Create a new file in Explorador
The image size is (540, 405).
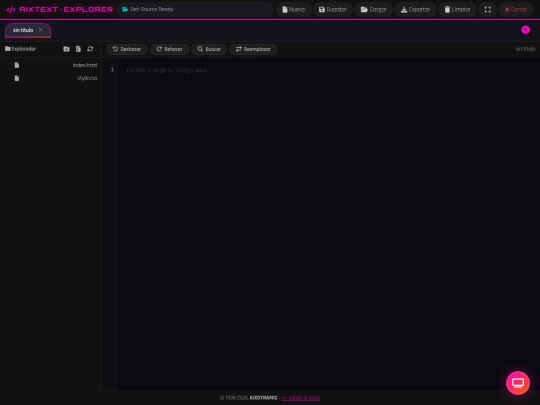pyautogui.click(x=79, y=49)
